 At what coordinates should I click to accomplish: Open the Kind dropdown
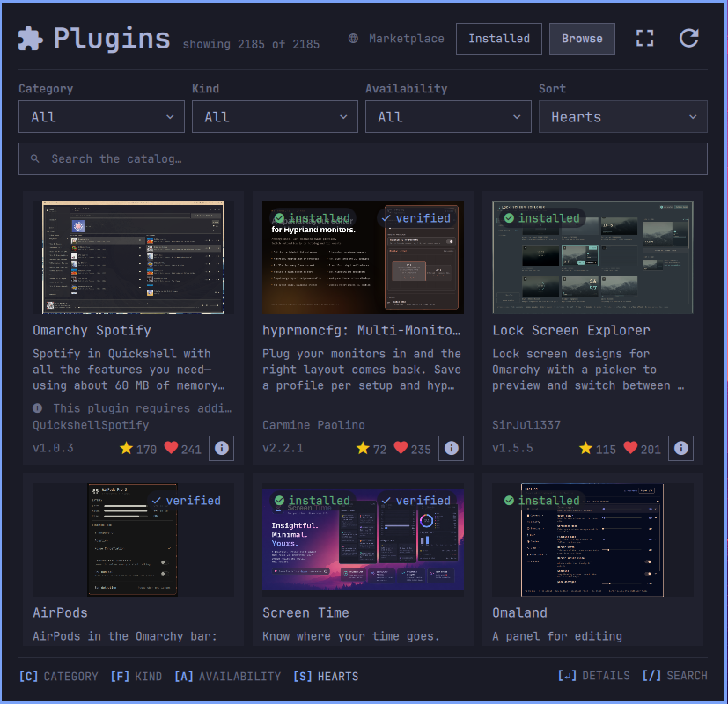point(275,117)
